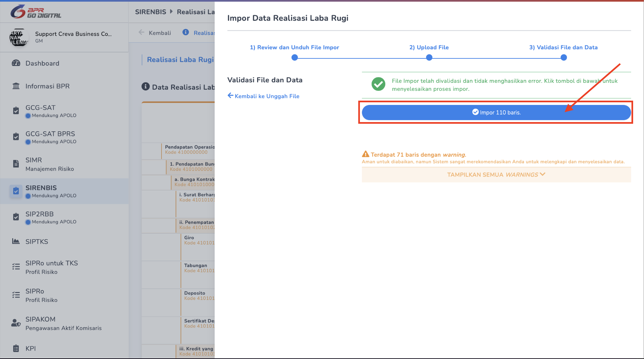Image resolution: width=644 pixels, height=359 pixels.
Task: Click the Realisasi Laba Rugi heading
Action: [180, 60]
